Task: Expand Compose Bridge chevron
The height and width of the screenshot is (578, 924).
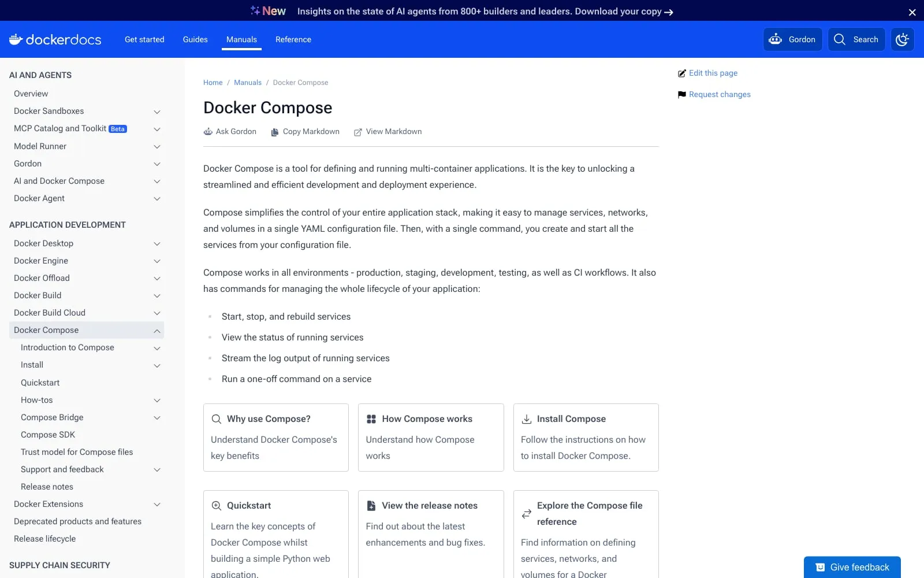Action: pos(157,418)
